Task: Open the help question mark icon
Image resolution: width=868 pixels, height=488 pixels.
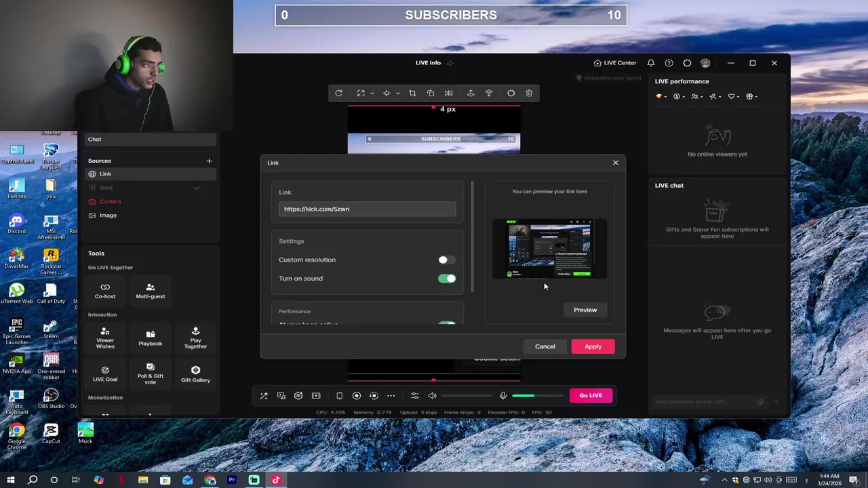Action: 669,63
